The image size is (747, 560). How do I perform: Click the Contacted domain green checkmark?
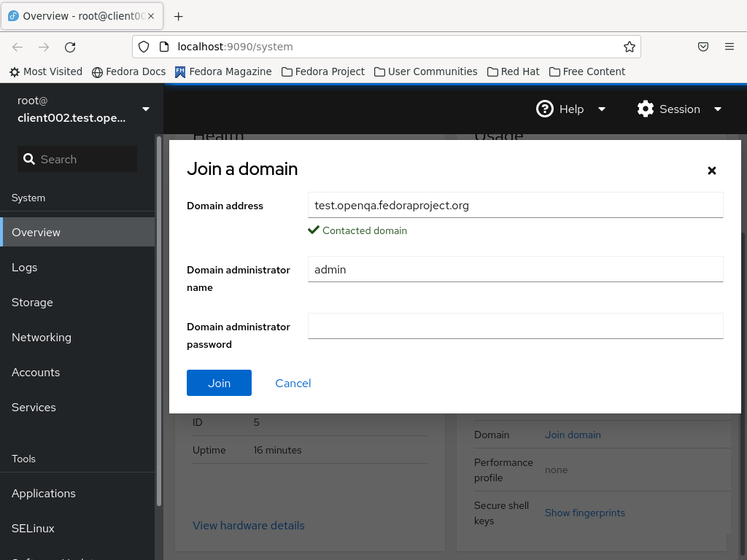(314, 230)
